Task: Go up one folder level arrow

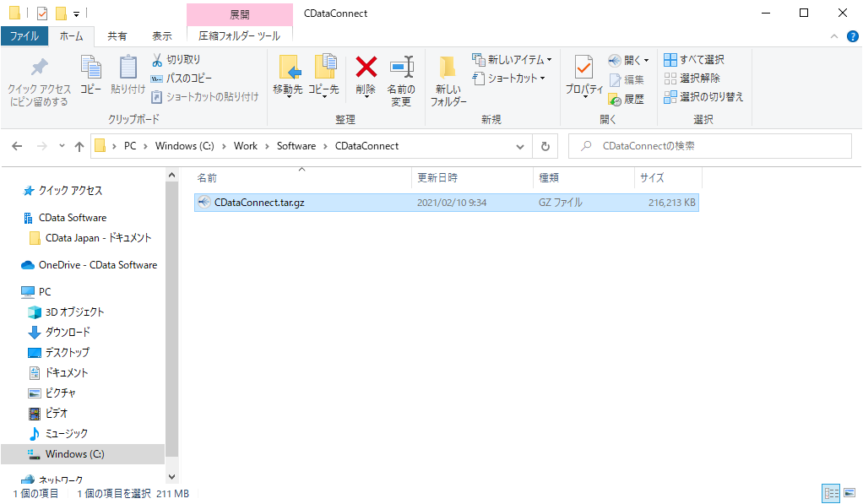Action: [x=79, y=146]
